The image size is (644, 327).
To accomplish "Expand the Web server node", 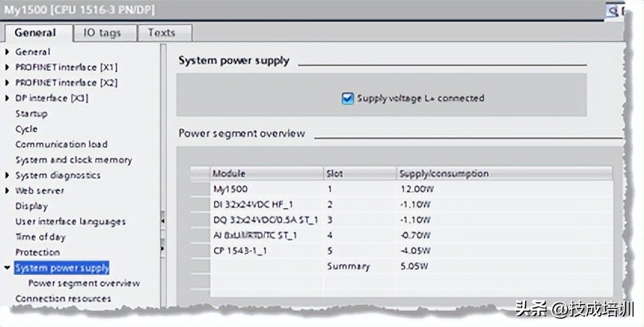I will (x=8, y=191).
